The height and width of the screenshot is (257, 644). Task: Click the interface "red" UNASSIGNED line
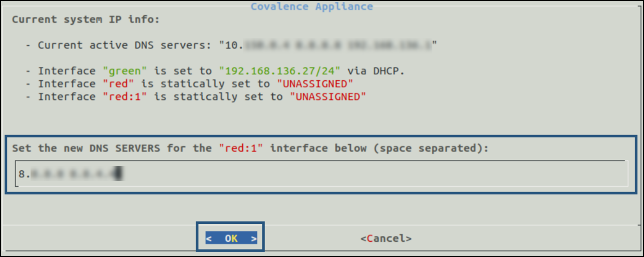point(189,84)
